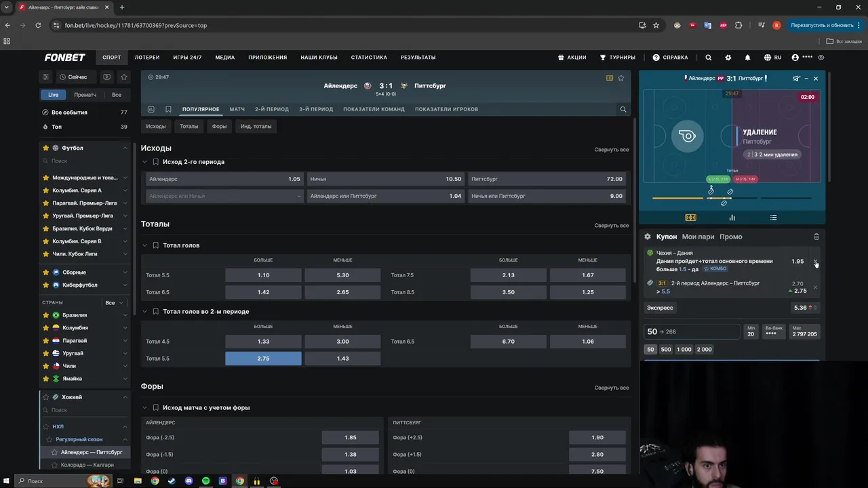Click Свернуть все next to Исходы
The height and width of the screenshot is (488, 868).
coord(612,150)
